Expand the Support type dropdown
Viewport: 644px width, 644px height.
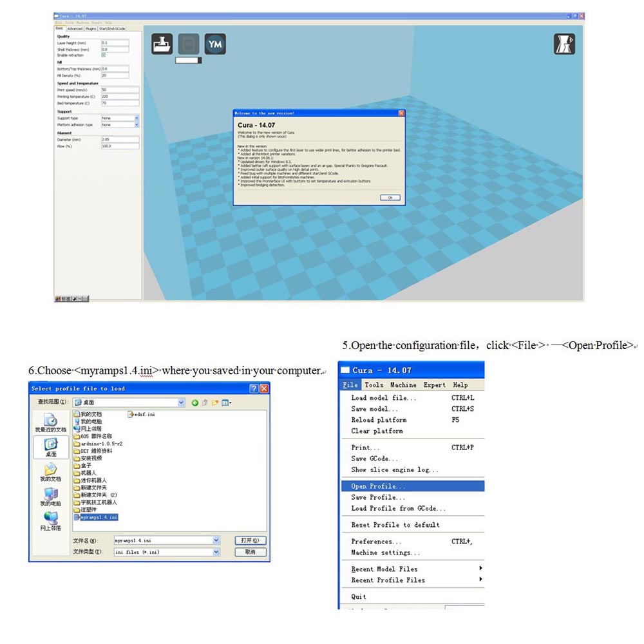(137, 118)
